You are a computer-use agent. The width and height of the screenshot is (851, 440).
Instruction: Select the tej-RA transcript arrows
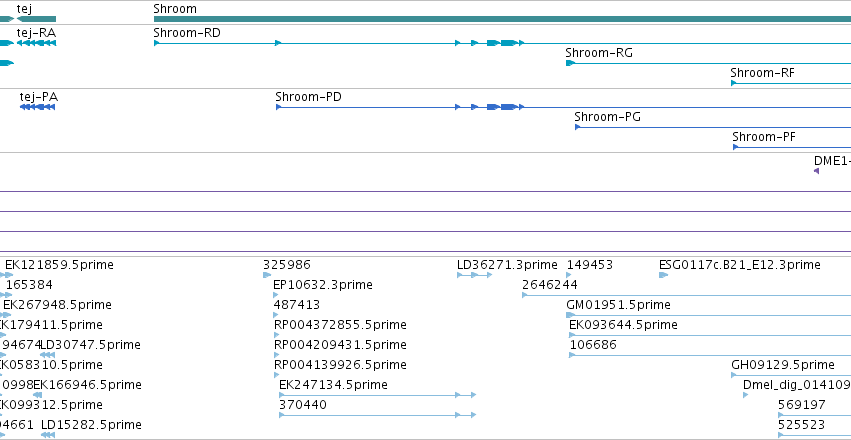pyautogui.click(x=36, y=43)
